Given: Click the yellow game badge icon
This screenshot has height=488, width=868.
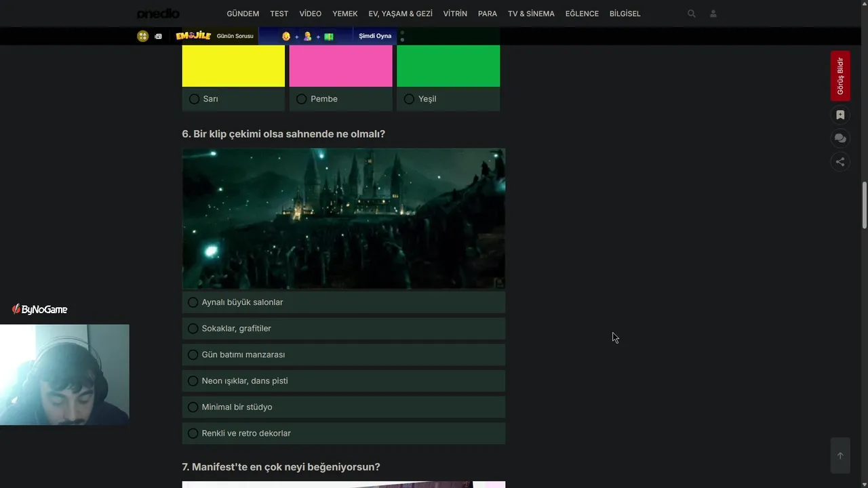Looking at the screenshot, I should tap(142, 36).
